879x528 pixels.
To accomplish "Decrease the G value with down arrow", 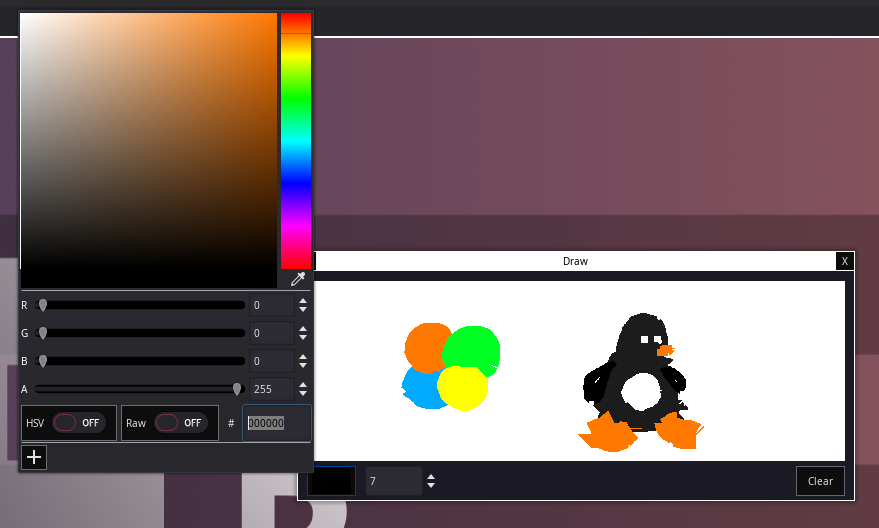I will 303,337.
